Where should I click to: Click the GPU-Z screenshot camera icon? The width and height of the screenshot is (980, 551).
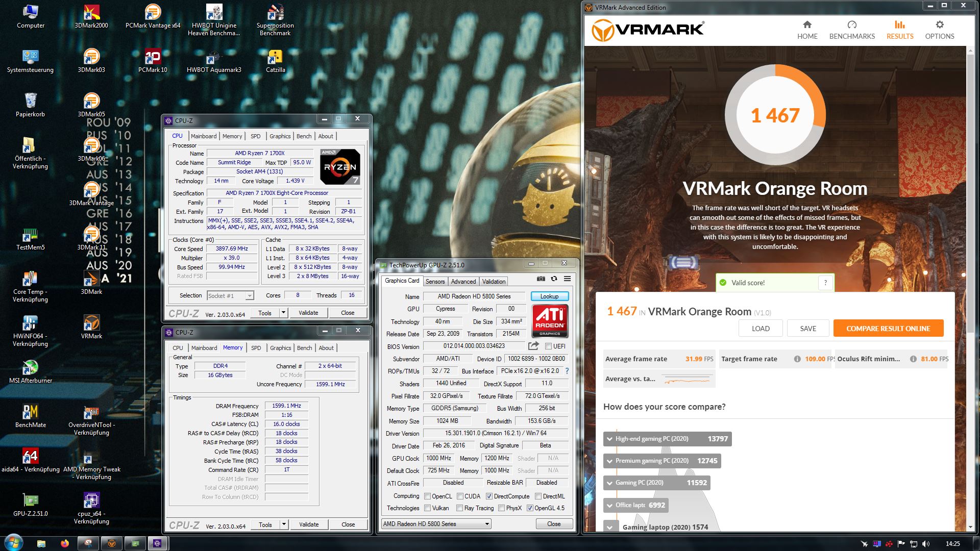(541, 279)
